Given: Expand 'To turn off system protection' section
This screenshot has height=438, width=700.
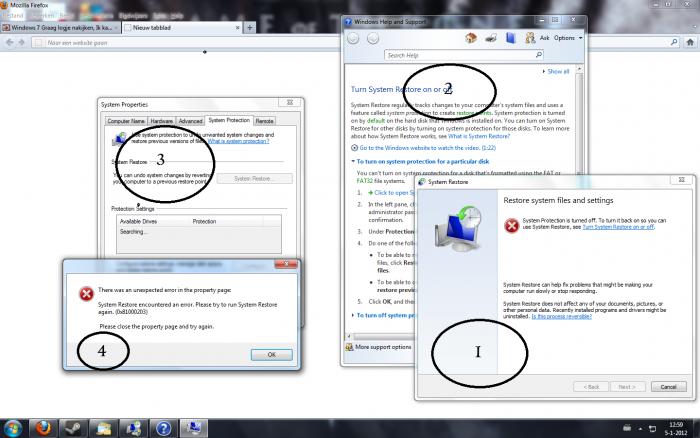Looking at the screenshot, I should 383,315.
